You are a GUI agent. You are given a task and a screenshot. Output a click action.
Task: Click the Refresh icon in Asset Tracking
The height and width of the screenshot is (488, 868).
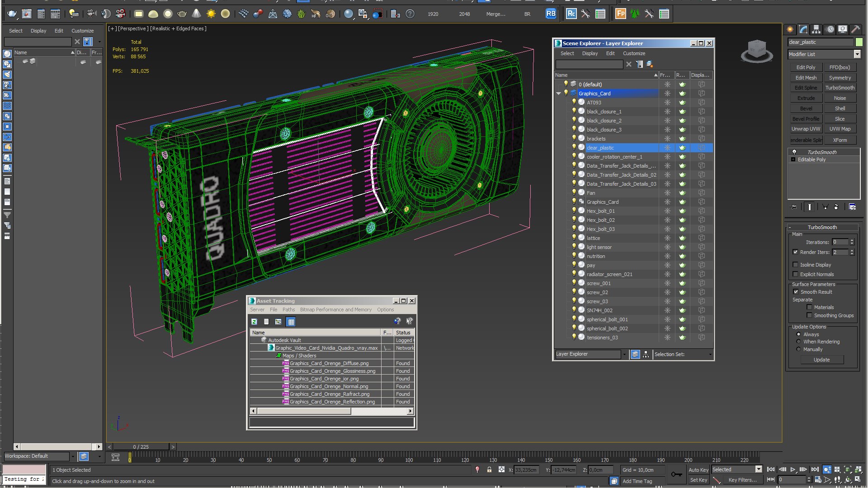pyautogui.click(x=254, y=322)
